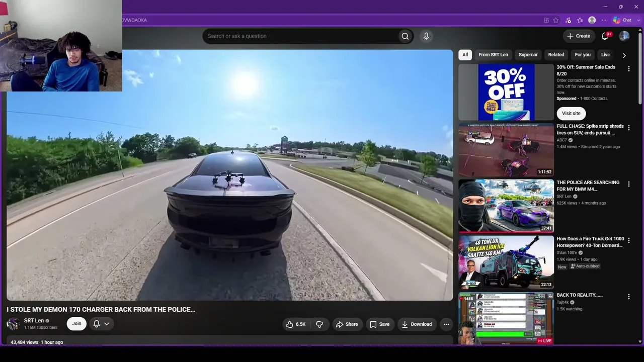Add this page to browser favorites star

click(x=556, y=20)
